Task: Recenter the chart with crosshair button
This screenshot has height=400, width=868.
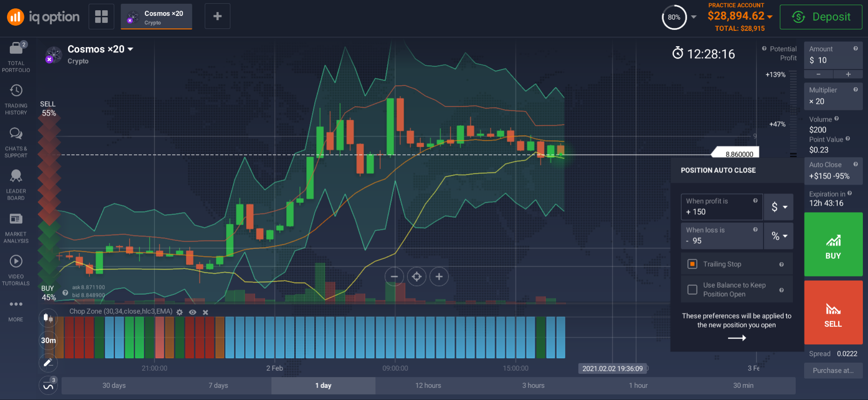Action: (x=416, y=276)
